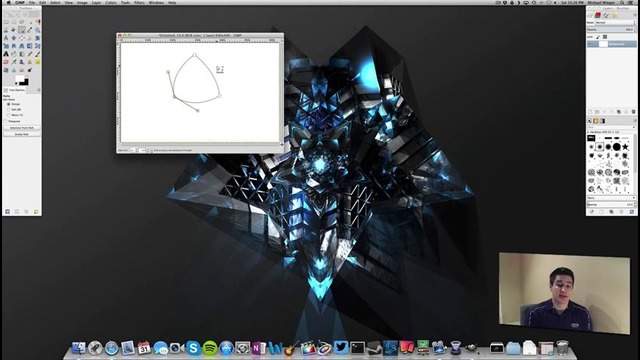Screen dimensions: 640x360
Task: Toggle Background layer visibility eye
Action: 590,44
